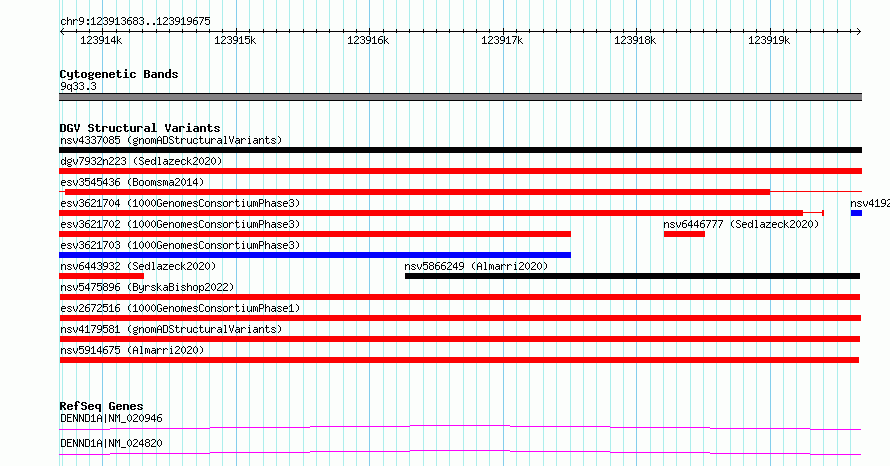Image resolution: width=890 pixels, height=466 pixels.
Task: Click label nsv6446777 (Sedlazeck2020)
Action: [x=741, y=224]
